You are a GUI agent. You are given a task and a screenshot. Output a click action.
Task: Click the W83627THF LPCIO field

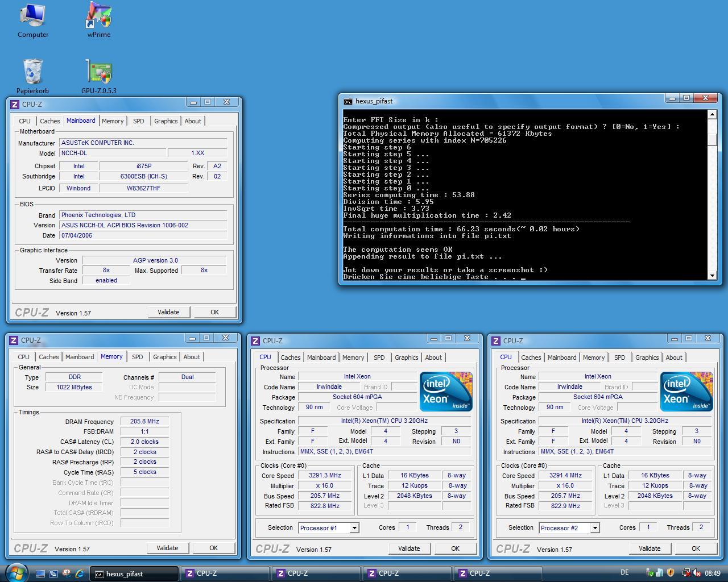143,188
